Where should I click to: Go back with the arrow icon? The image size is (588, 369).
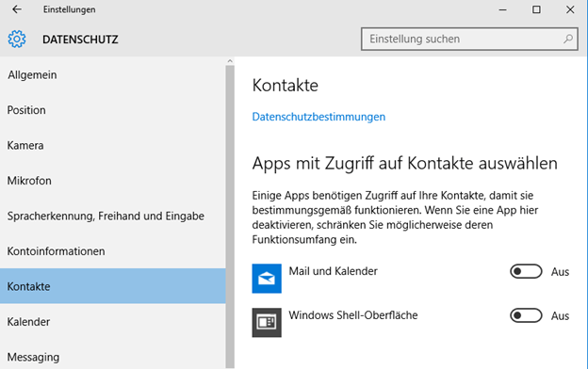pyautogui.click(x=17, y=9)
